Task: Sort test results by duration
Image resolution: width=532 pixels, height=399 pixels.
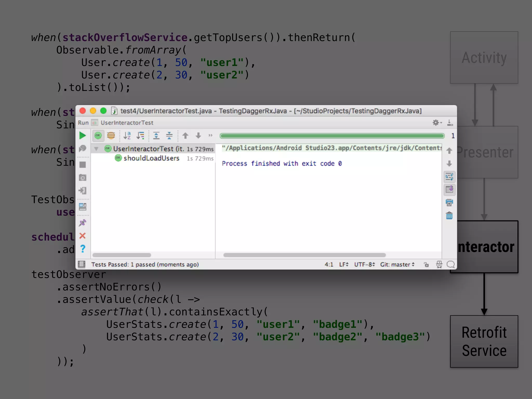Action: (x=141, y=135)
